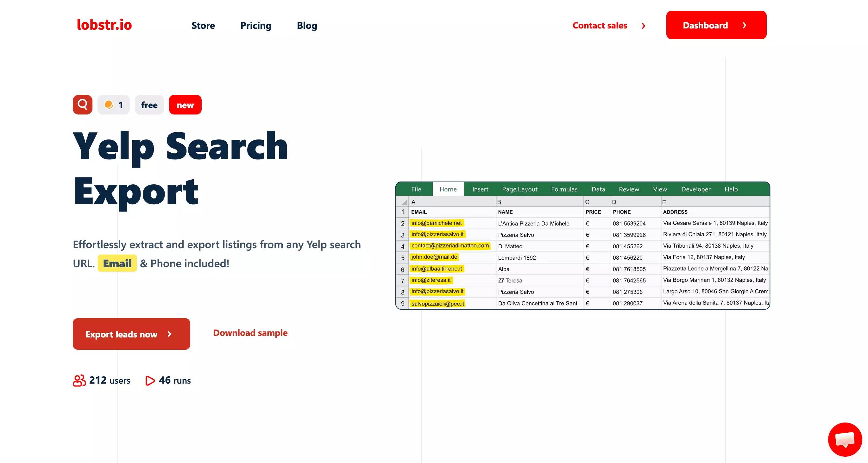The image size is (868, 463).
Task: Click the info@ziteresa.it cell
Action: 452,281
